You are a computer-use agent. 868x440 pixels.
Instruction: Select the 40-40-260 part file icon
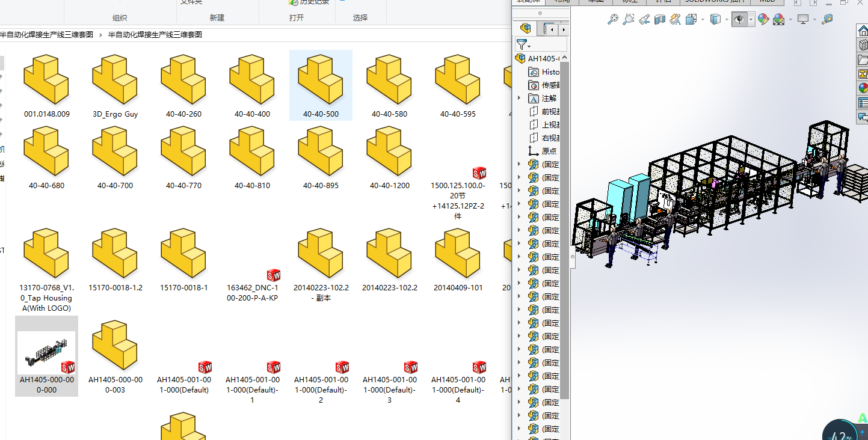184,79
